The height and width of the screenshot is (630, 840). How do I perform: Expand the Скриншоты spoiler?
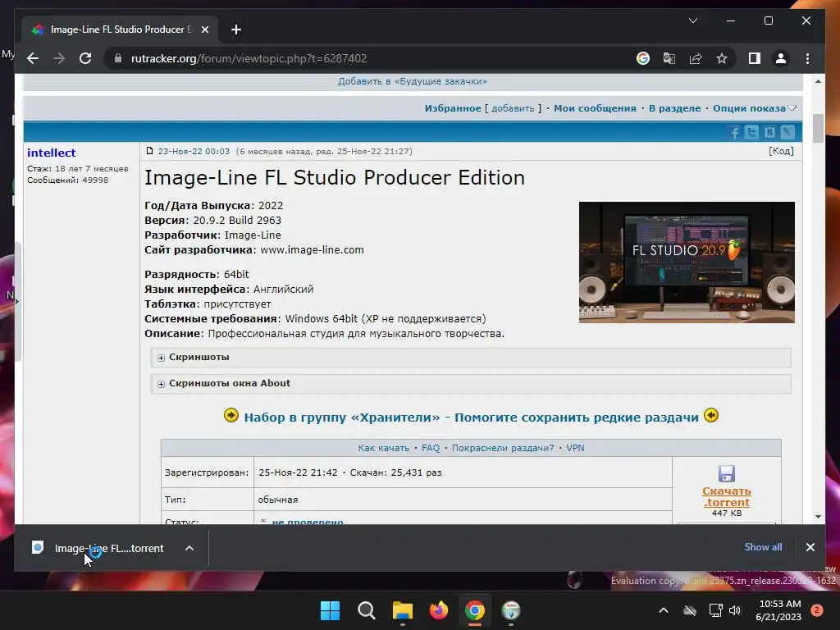[471, 358]
